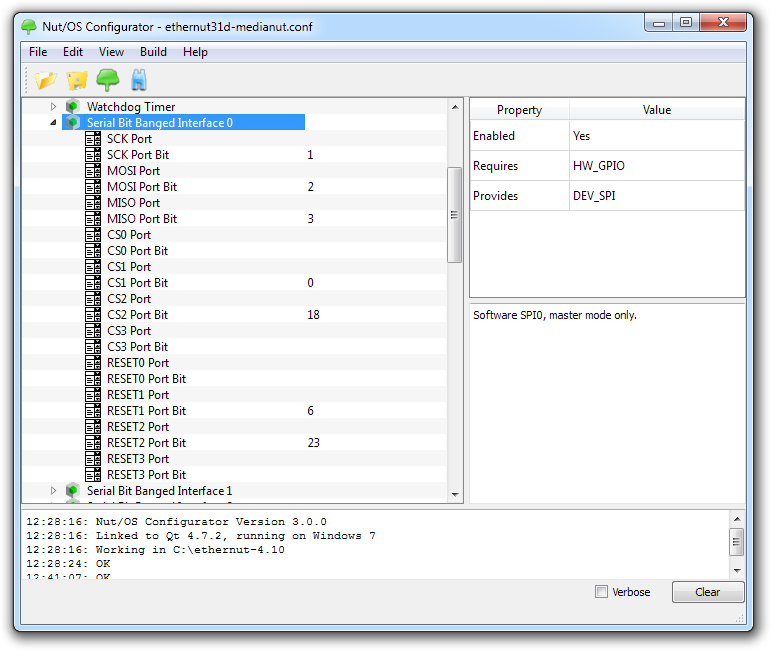Viewport: 772px width, 651px height.
Task: Open the File menu
Action: coord(38,52)
